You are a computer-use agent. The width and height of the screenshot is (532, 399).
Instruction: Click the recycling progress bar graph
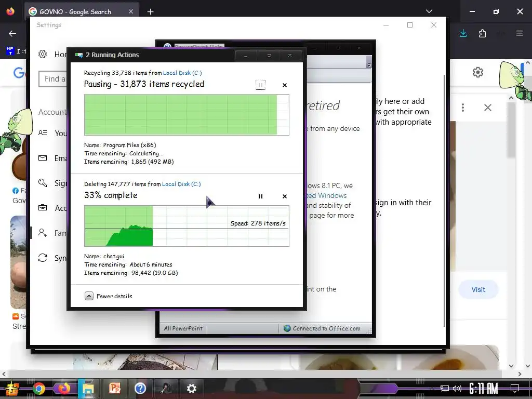point(187,115)
